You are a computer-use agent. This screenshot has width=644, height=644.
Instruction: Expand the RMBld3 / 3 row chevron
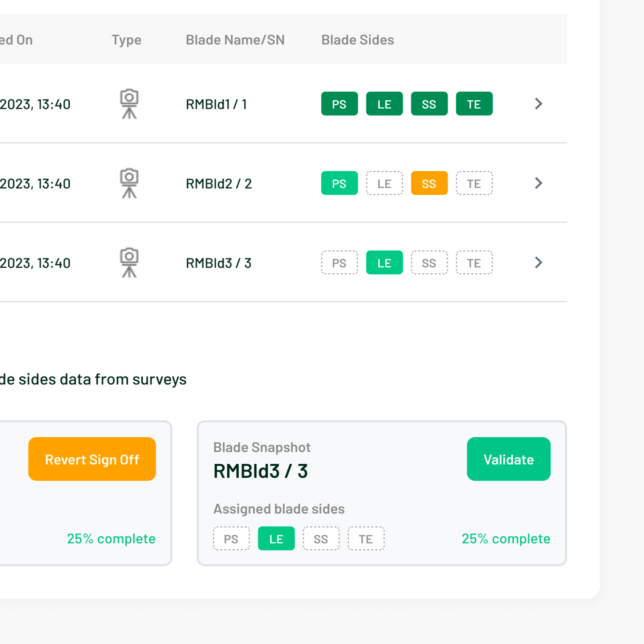tap(538, 263)
